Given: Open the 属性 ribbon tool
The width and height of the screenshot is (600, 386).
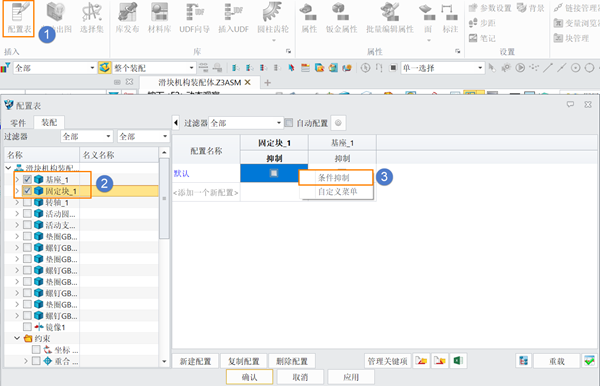Looking at the screenshot, I should coord(309,18).
